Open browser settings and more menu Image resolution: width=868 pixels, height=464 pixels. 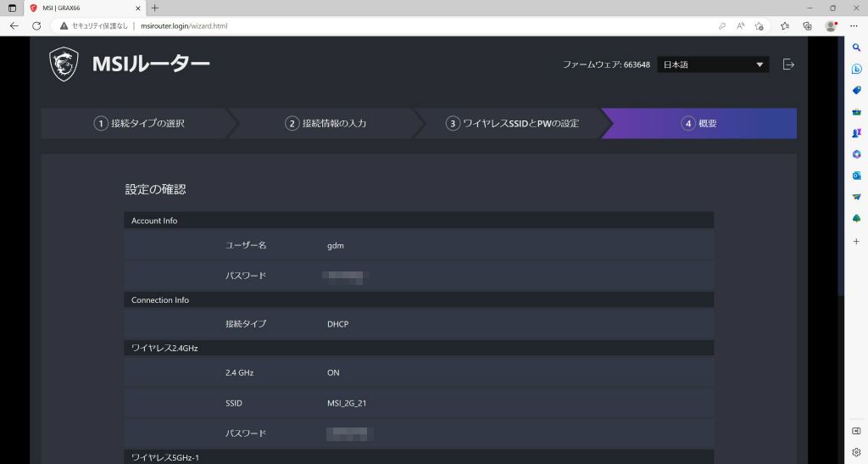pyautogui.click(x=854, y=26)
